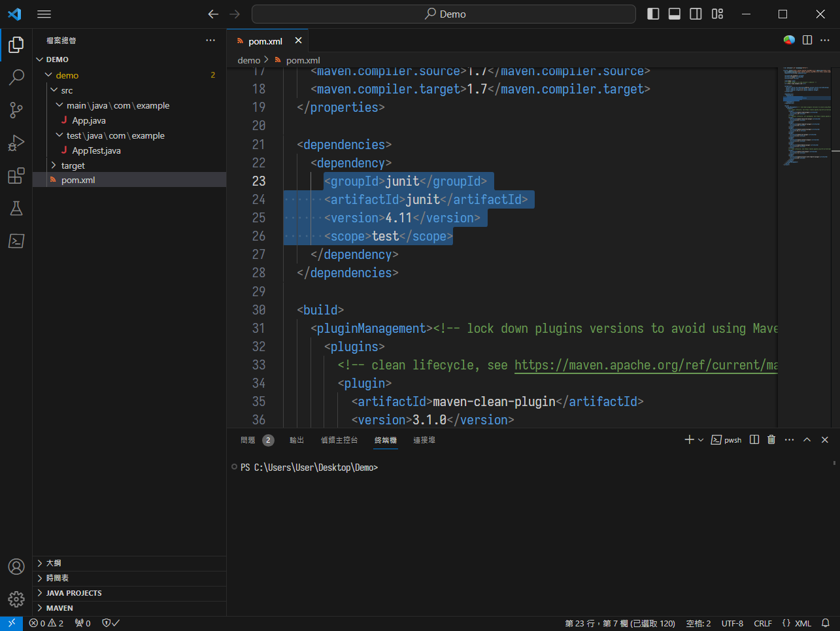This screenshot has width=840, height=631.
Task: Open App.java in the explorer
Action: coord(89,121)
